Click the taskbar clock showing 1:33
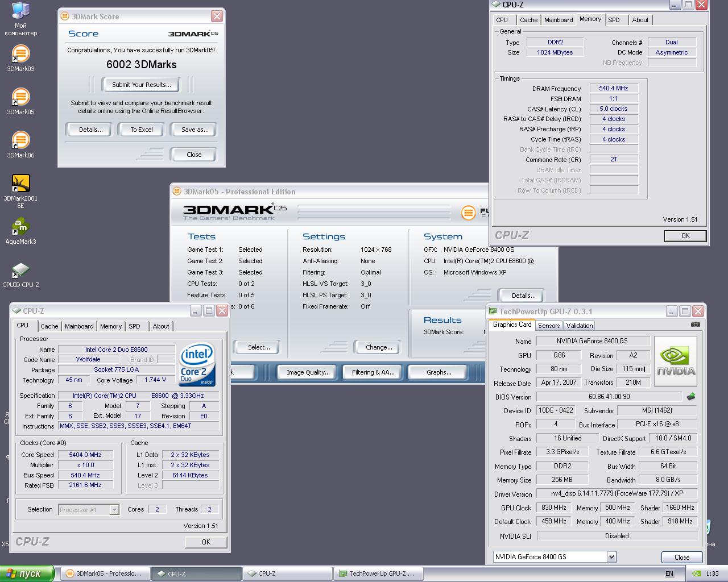This screenshot has width=728, height=582. pyautogui.click(x=712, y=573)
